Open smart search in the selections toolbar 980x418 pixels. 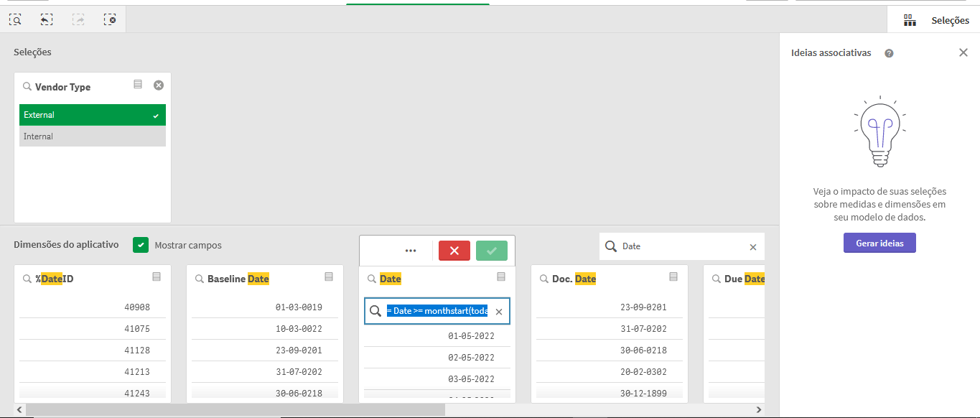[x=15, y=19]
